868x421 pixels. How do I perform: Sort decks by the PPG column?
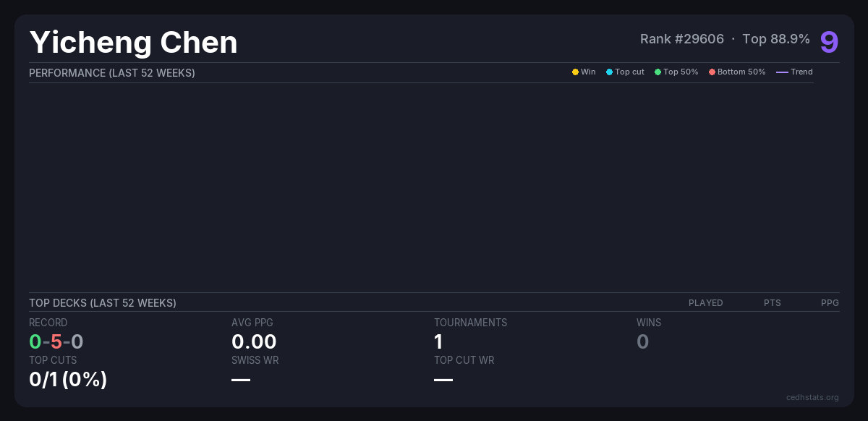click(x=830, y=303)
